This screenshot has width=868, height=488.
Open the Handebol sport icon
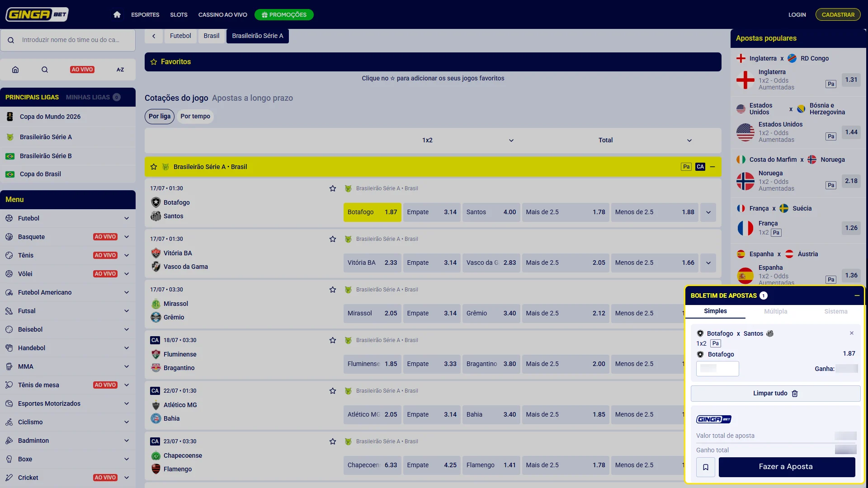(x=9, y=348)
